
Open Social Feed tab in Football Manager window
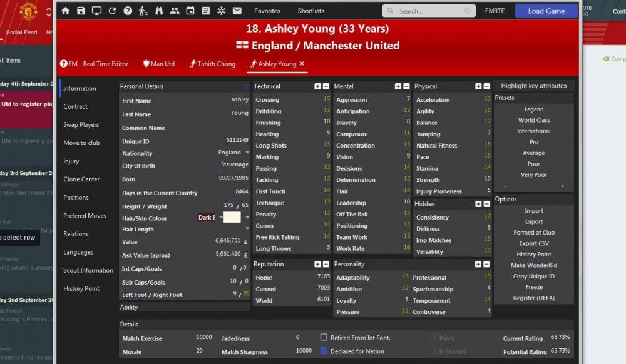[21, 33]
